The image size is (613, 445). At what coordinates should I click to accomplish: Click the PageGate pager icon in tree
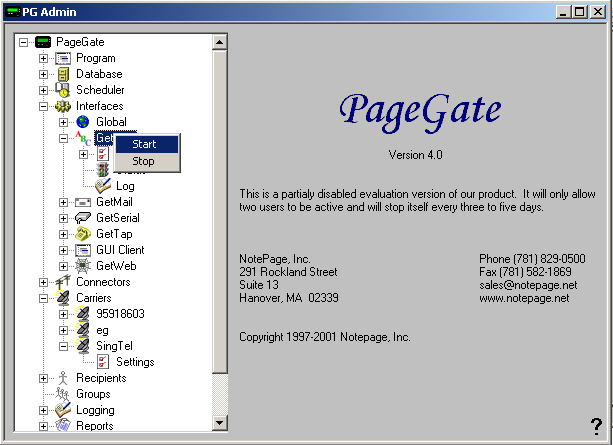coord(43,42)
